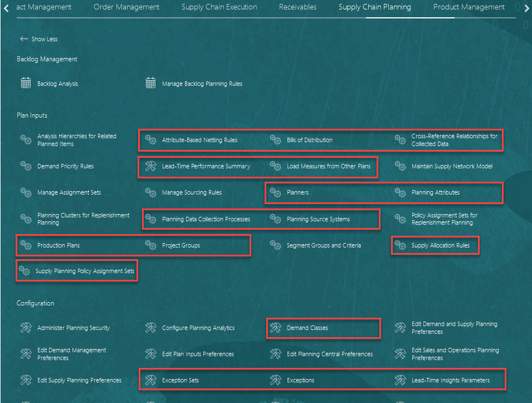Viewport: 532px width, 403px height.
Task: Click the Backlog Analysis calendar icon
Action: (26, 83)
